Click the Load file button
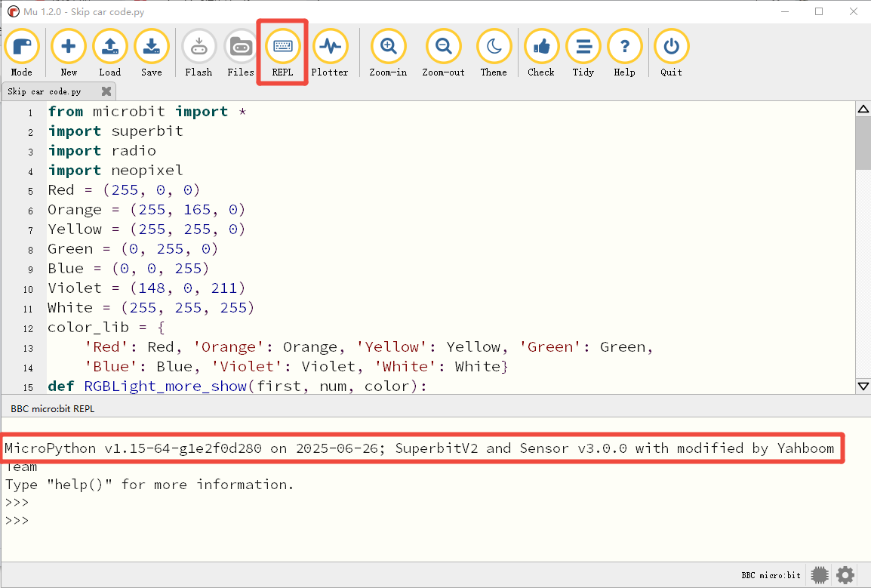The height and width of the screenshot is (588, 871). point(110,53)
